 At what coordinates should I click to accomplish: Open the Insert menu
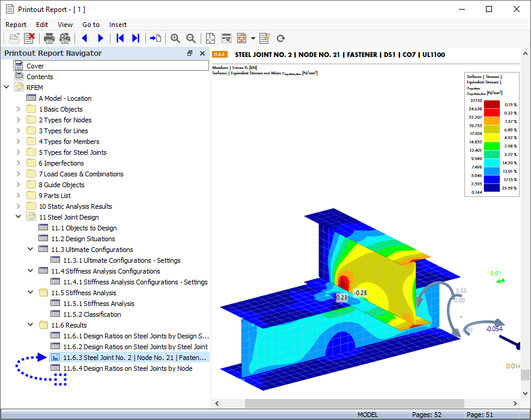coord(118,25)
